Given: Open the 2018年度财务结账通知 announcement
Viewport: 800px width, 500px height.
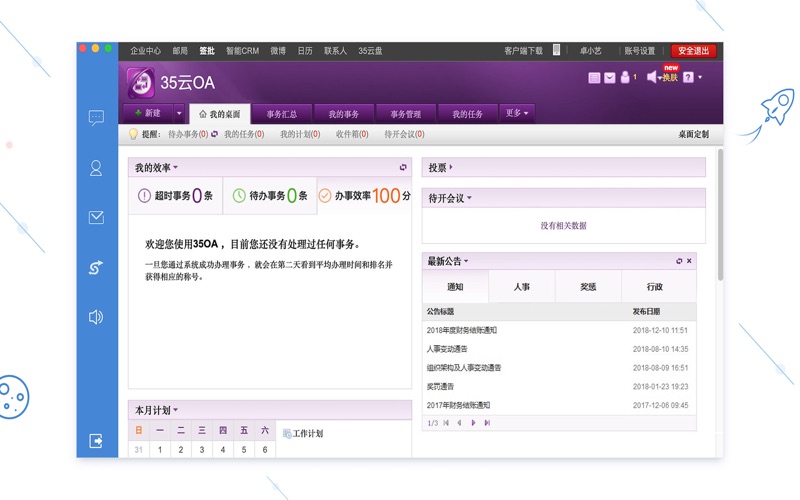Looking at the screenshot, I should click(x=462, y=330).
